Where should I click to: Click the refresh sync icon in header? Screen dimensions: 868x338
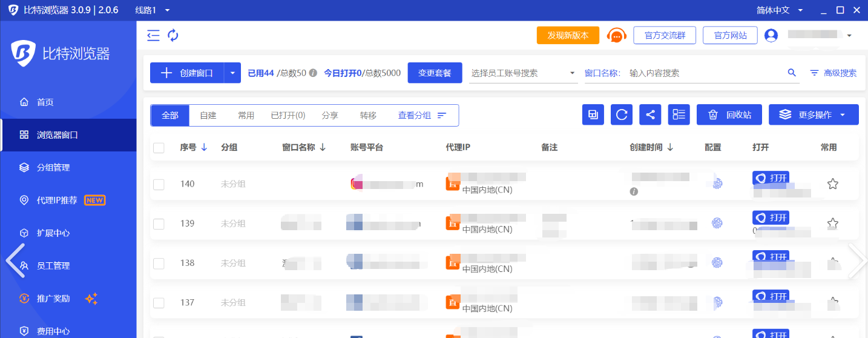point(173,36)
